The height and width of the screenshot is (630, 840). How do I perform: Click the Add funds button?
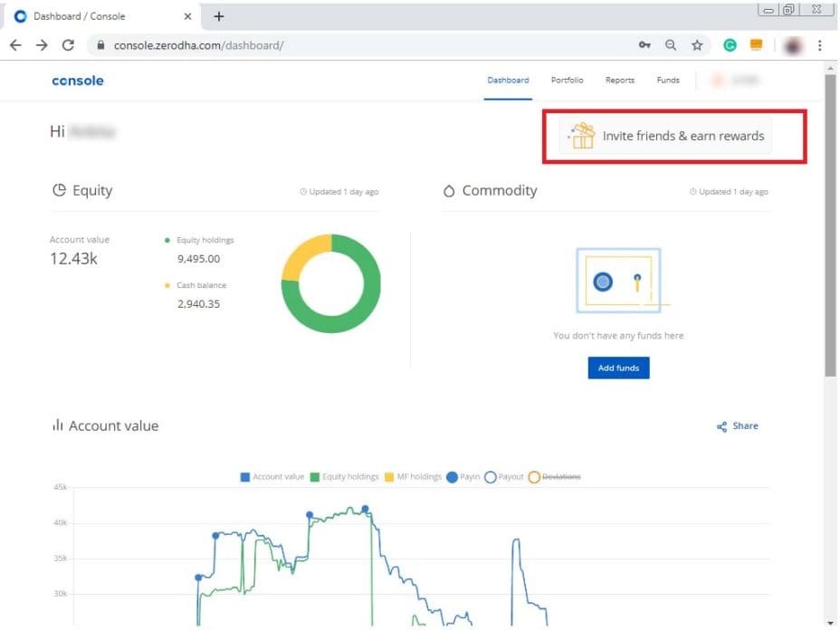tap(618, 368)
